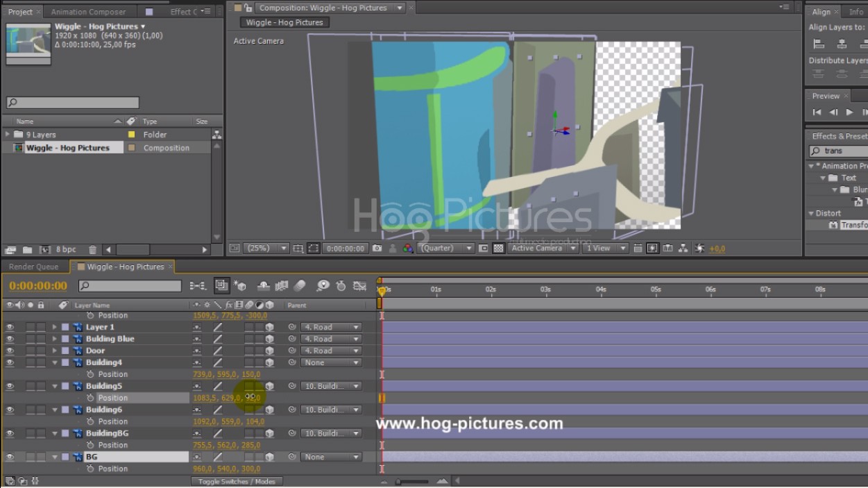Click the Brainstorm lightbulb icon in timeline

coord(323,285)
